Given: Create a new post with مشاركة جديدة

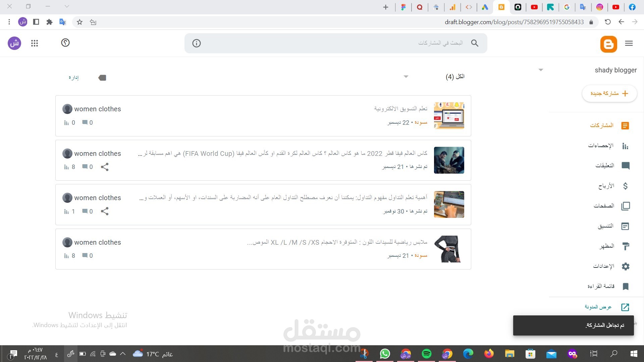Looking at the screenshot, I should (609, 94).
